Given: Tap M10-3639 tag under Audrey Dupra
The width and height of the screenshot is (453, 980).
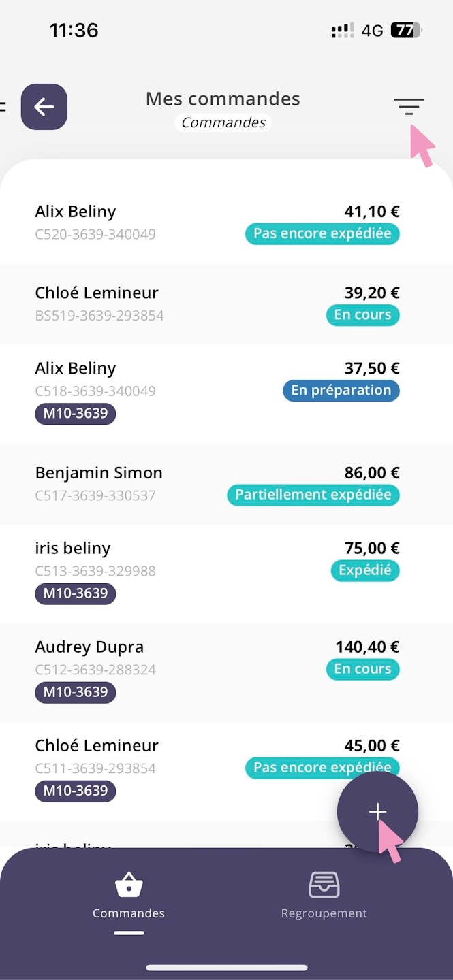Looking at the screenshot, I should [x=76, y=692].
